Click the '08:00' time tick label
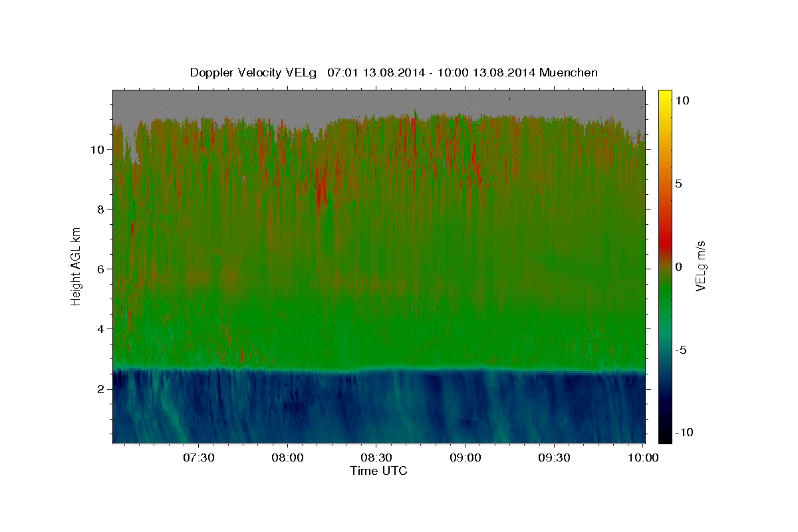The height and width of the screenshot is (532, 798). [x=287, y=458]
